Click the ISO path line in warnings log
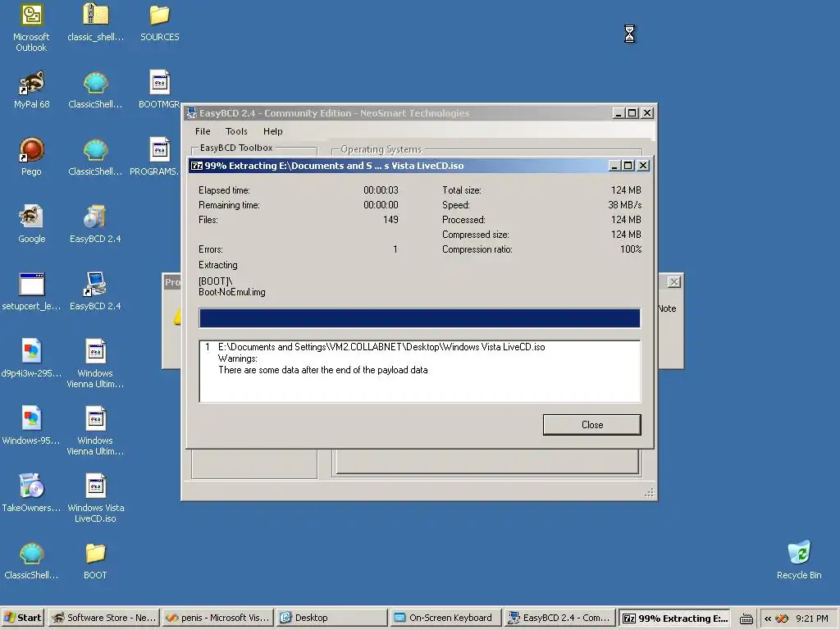 tap(381, 347)
